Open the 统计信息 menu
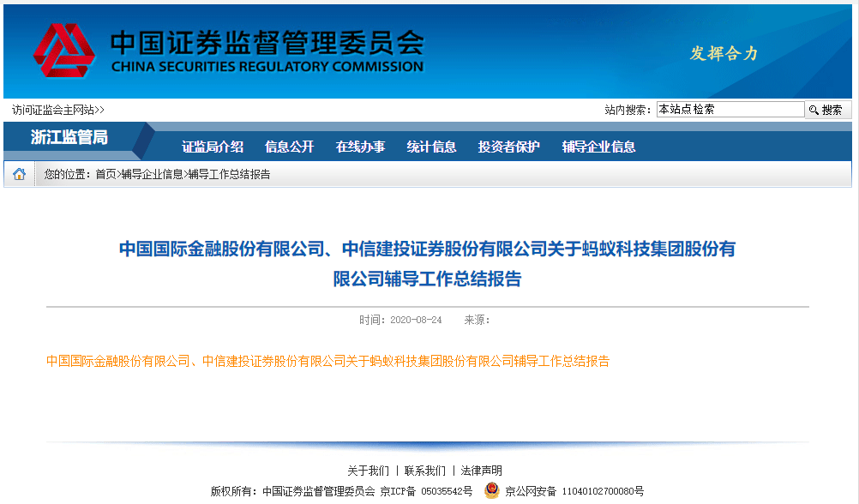 pyautogui.click(x=432, y=147)
